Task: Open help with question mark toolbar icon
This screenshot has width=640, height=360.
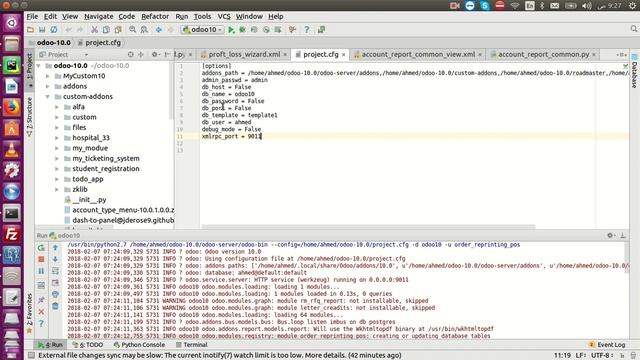Action: pos(307,29)
